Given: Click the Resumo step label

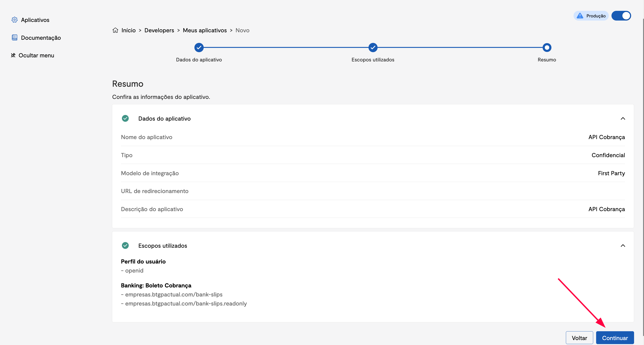Looking at the screenshot, I should [547, 60].
